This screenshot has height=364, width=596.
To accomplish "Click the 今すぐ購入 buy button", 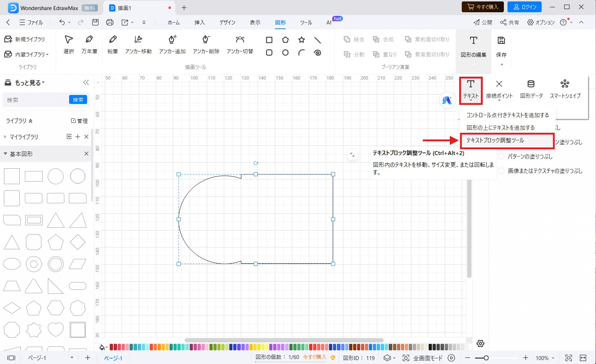I will (x=482, y=7).
